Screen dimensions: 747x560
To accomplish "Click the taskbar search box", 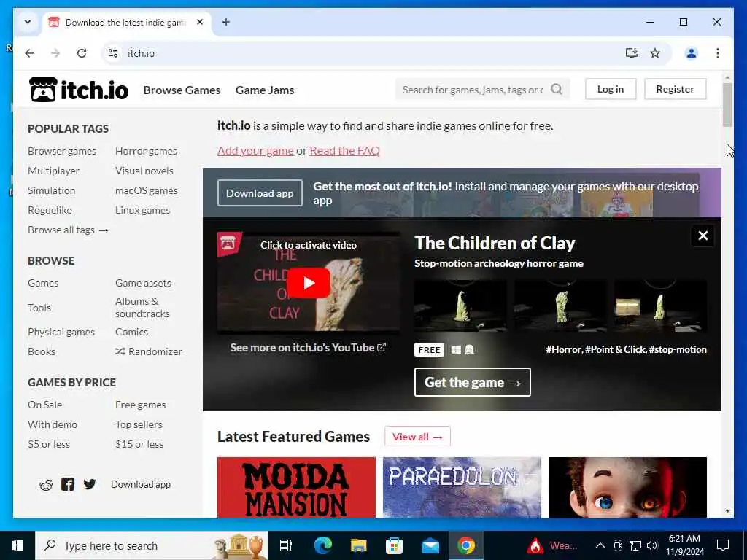I will tap(152, 545).
